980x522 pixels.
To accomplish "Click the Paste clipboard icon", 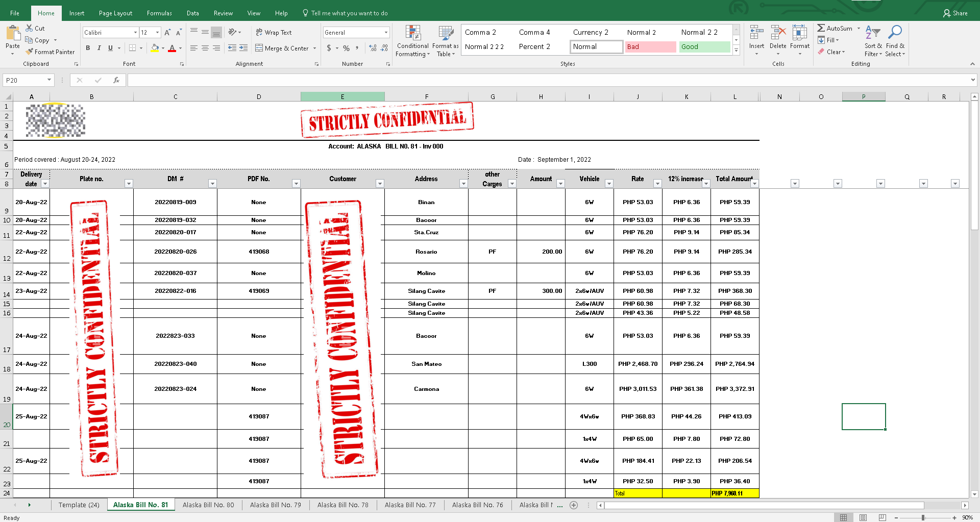I will pos(13,33).
